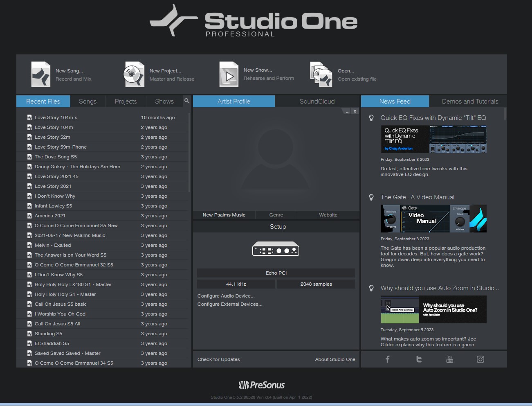
Task: Open The Gate - A Video Manual headline
Action: point(417,197)
